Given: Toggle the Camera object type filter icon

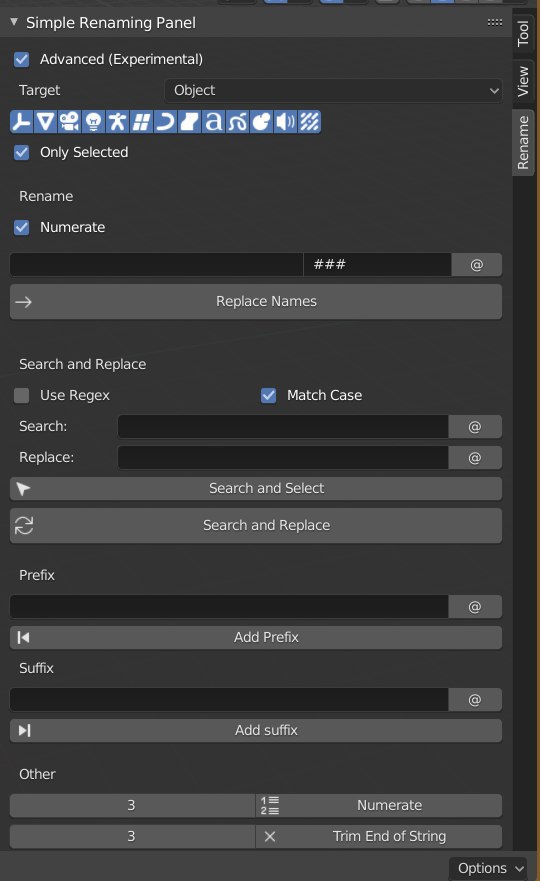Looking at the screenshot, I should tap(70, 122).
